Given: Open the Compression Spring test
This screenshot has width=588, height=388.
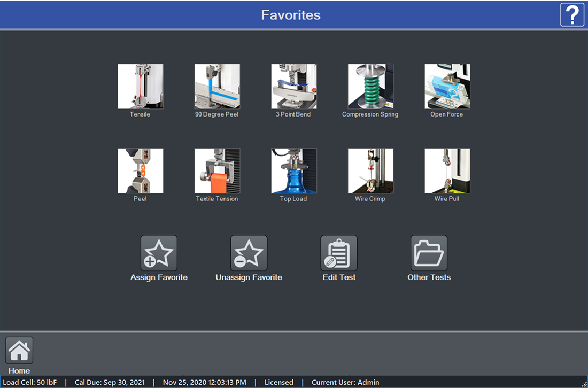Looking at the screenshot, I should [x=370, y=87].
